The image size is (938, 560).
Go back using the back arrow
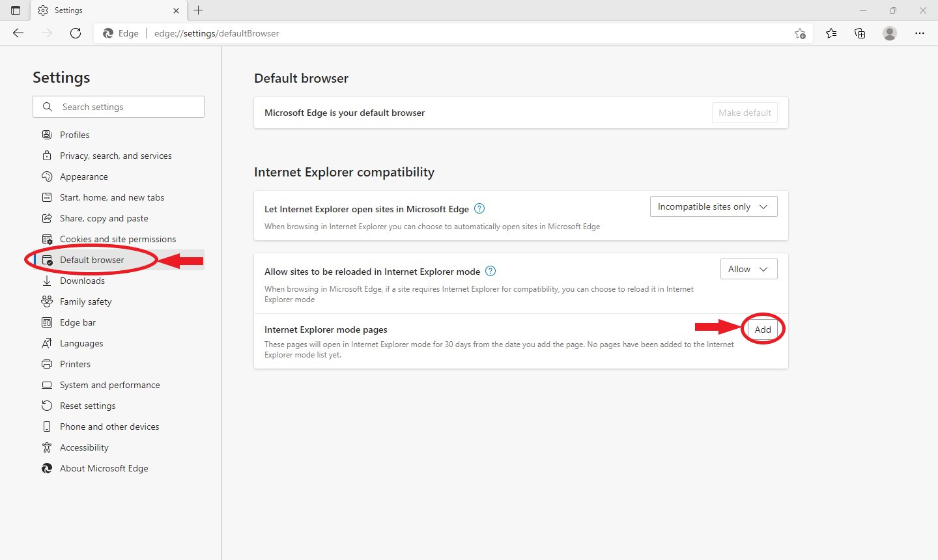(18, 33)
